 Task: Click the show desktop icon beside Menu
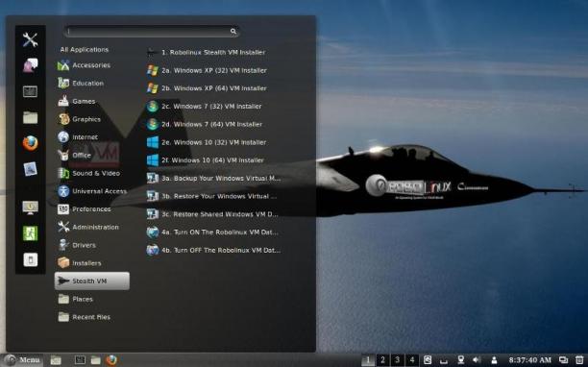[56, 360]
